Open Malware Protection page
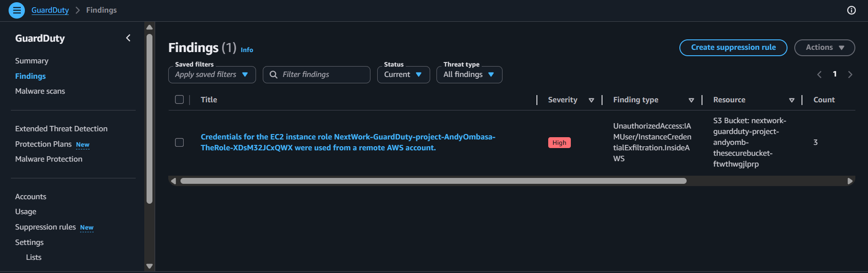This screenshot has height=273, width=868. pyautogui.click(x=49, y=159)
